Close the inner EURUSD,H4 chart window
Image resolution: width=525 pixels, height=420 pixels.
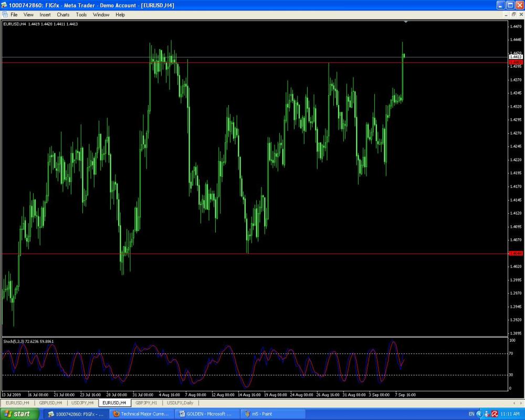[x=521, y=14]
